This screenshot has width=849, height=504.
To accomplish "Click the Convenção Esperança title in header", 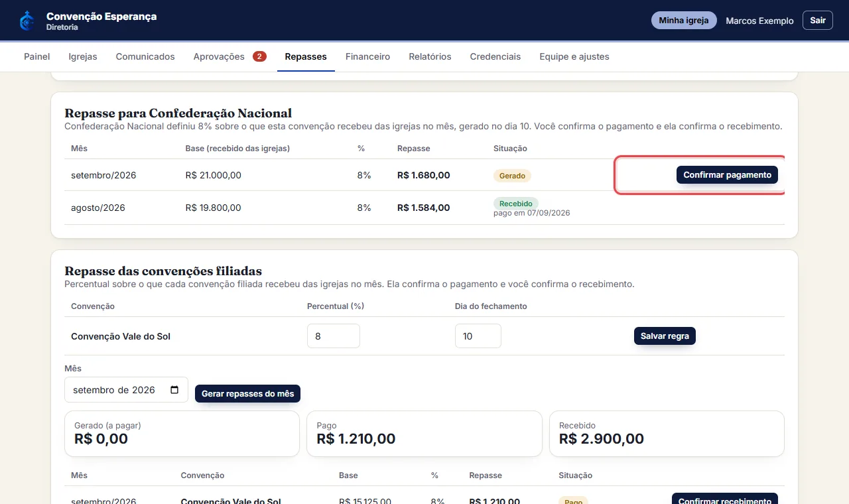I will [x=101, y=17].
